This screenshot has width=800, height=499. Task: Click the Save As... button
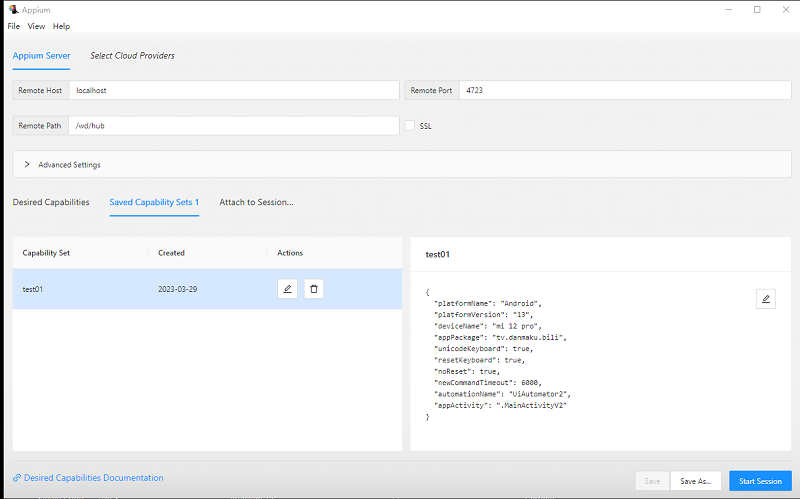point(695,481)
